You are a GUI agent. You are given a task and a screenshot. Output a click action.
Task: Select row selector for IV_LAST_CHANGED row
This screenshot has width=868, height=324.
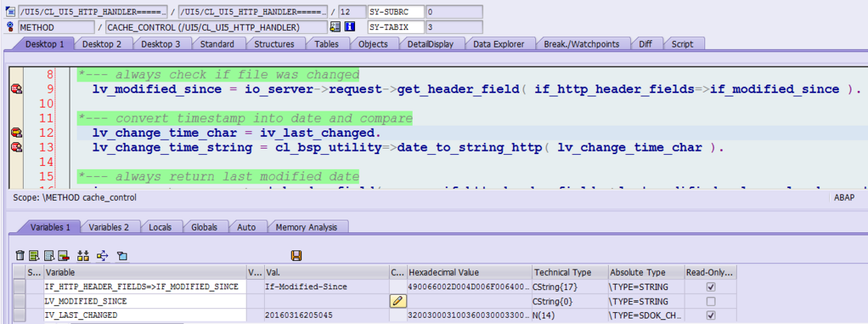point(20,316)
